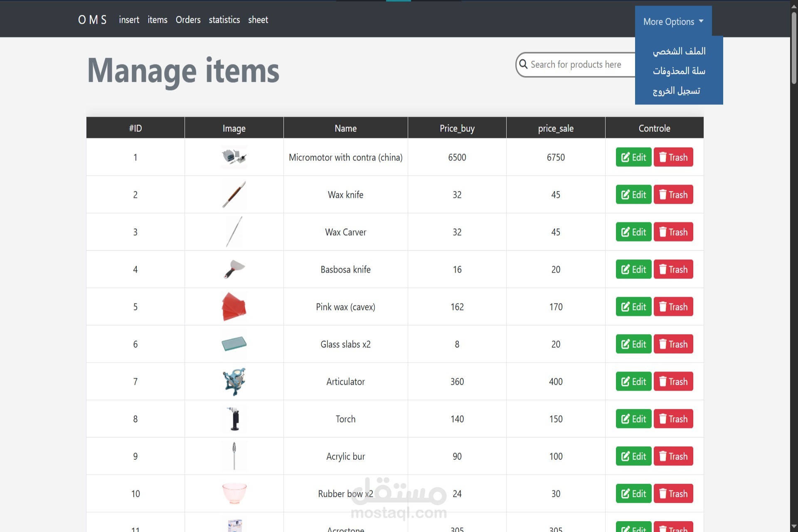Trash the Rubber bow x2 item
798x532 pixels.
(673, 494)
